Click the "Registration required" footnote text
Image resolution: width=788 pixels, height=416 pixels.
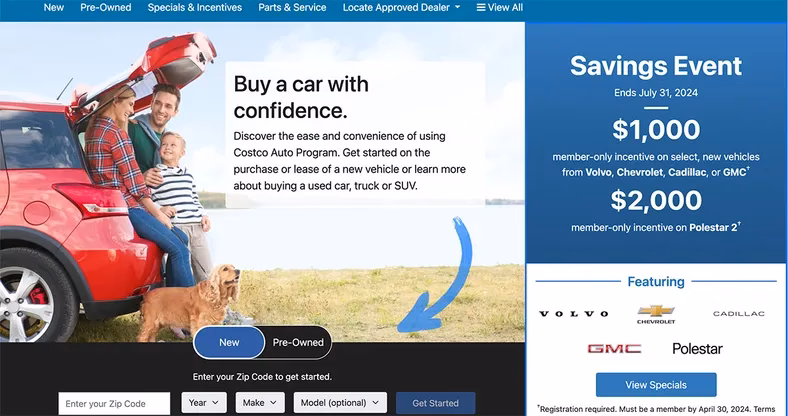pyautogui.click(x=655, y=409)
